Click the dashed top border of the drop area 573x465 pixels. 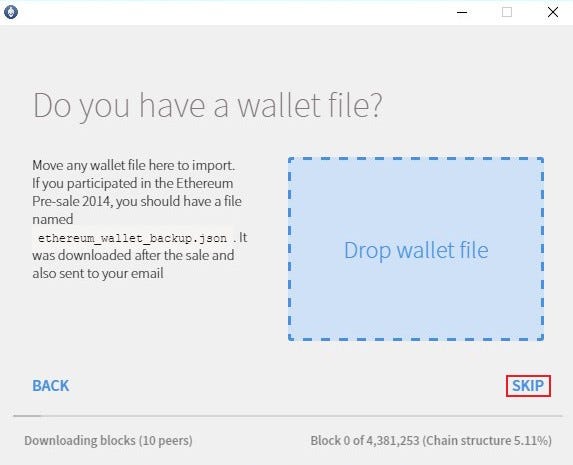tap(416, 159)
